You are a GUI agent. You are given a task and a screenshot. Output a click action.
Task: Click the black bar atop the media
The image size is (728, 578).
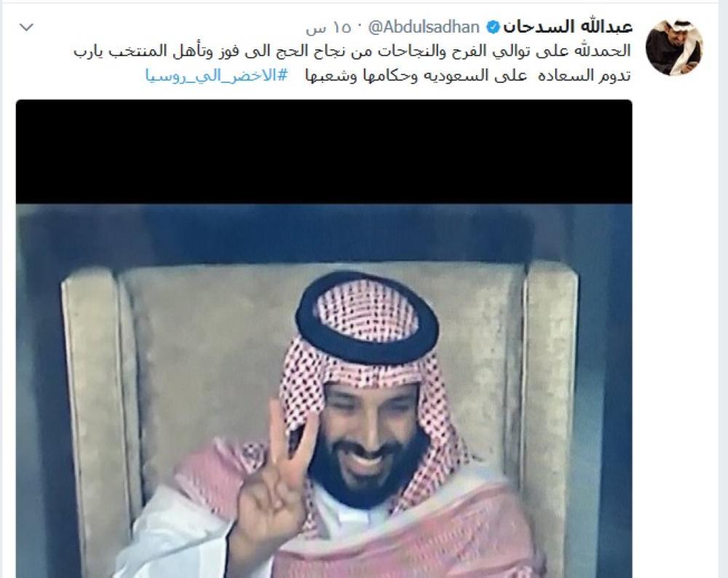point(324,152)
